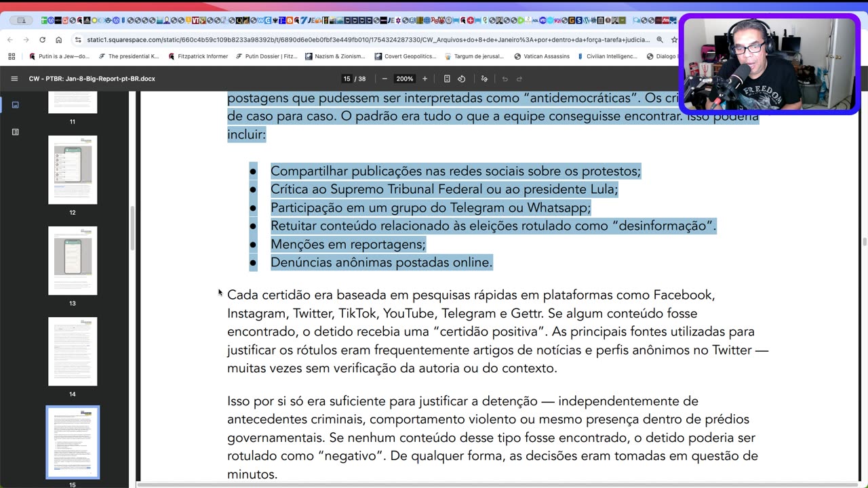Screen dimensions: 868x488
Task: Click the 200% zoom level field
Action: (405, 79)
